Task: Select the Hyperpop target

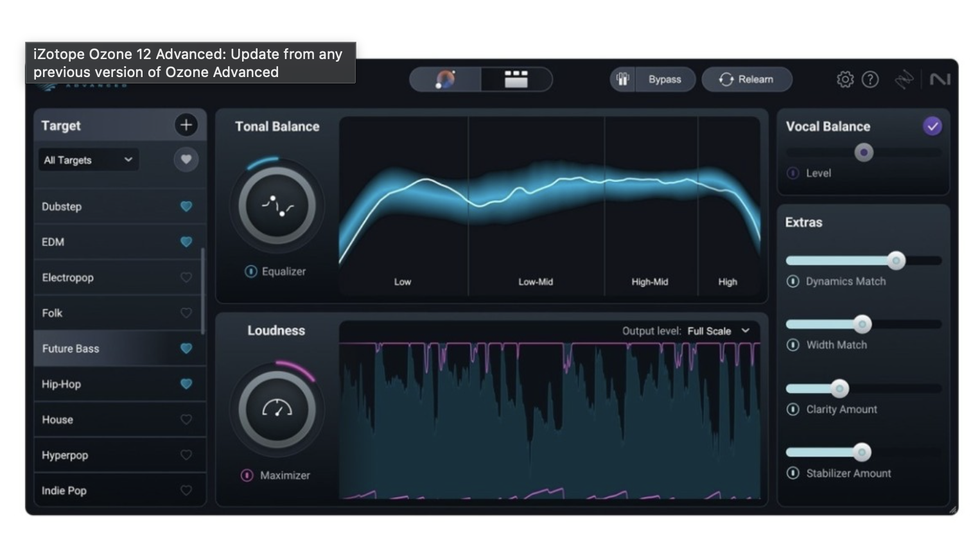Action: (119, 455)
